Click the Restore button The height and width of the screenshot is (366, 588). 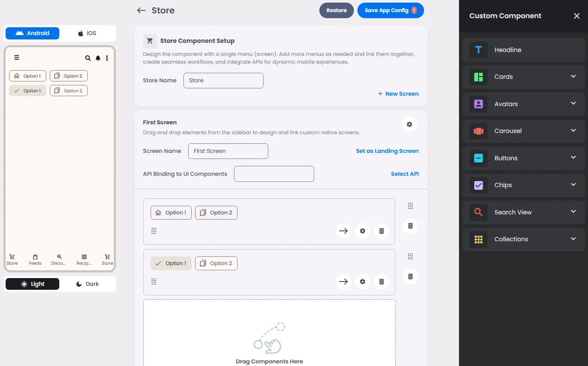pyautogui.click(x=337, y=10)
